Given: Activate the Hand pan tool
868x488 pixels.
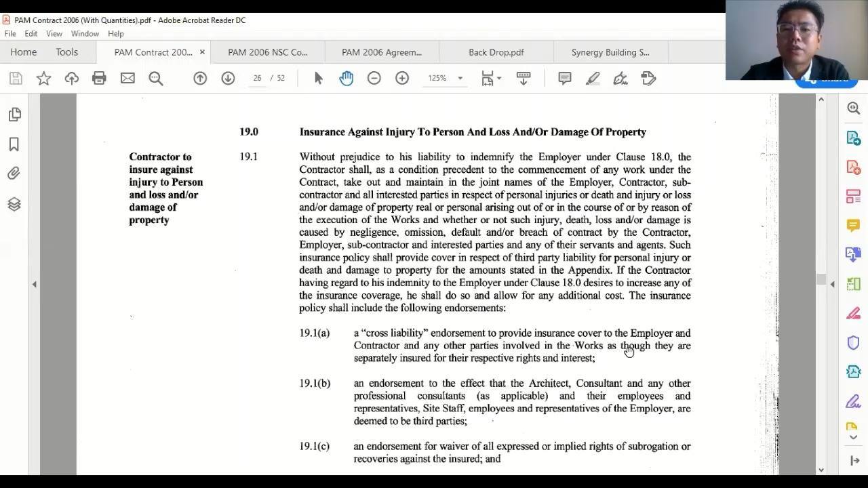Looking at the screenshot, I should click(346, 79).
